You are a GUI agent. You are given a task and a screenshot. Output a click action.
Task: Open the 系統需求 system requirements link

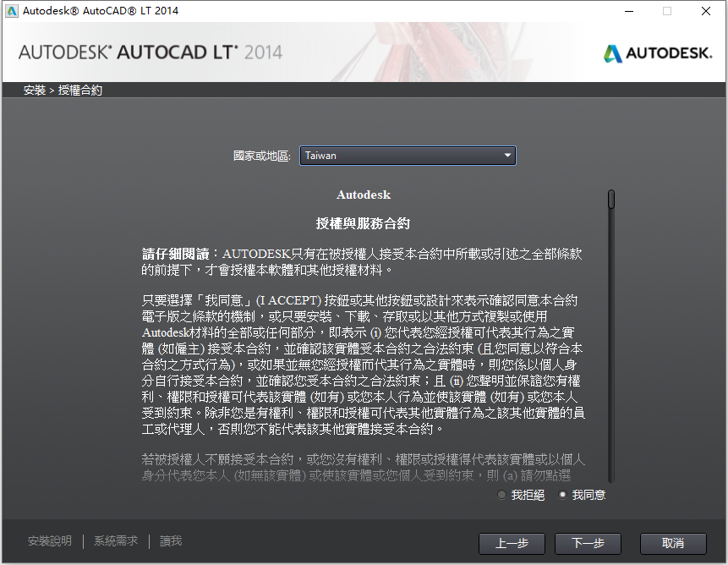116,540
